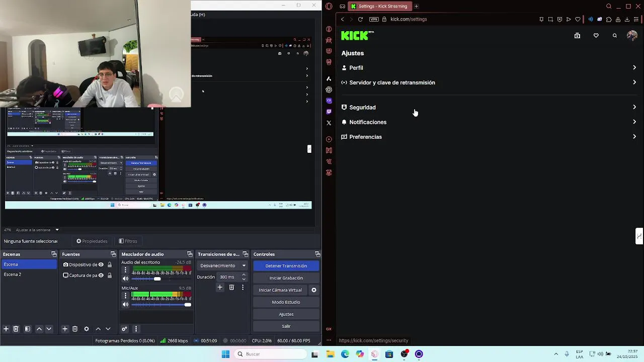644x362 pixels.
Task: Open Mic/Aux options three-dot menu
Action: click(x=126, y=296)
